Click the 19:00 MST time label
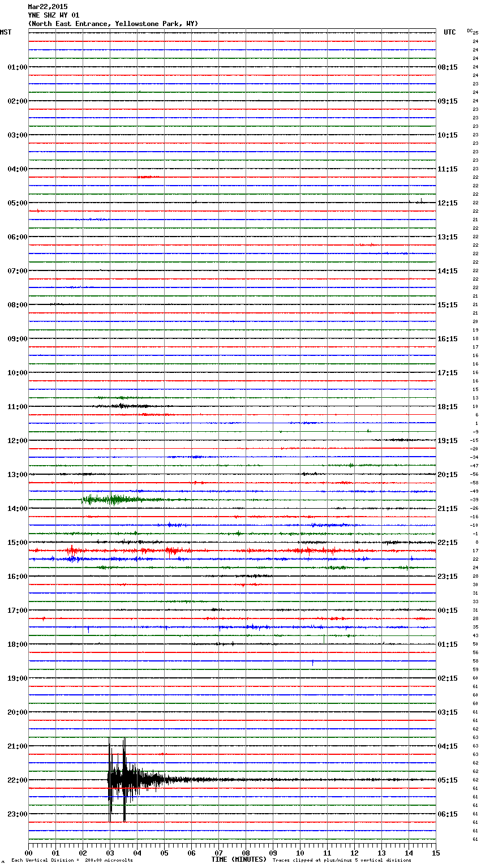The height and width of the screenshot is (868, 481). pyautogui.click(x=18, y=678)
